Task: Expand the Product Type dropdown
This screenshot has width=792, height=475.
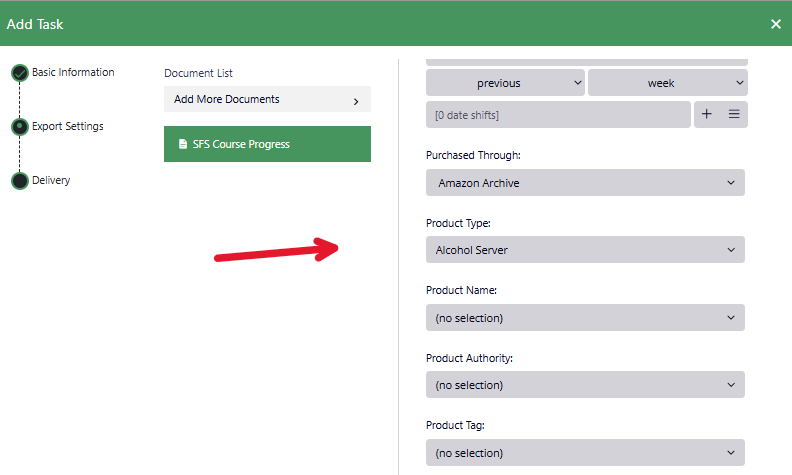Action: tap(585, 250)
